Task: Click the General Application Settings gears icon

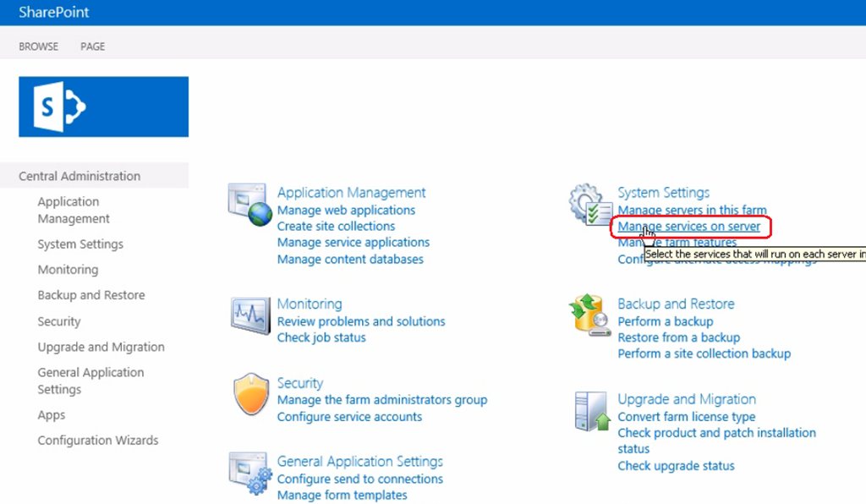Action: 250,473
